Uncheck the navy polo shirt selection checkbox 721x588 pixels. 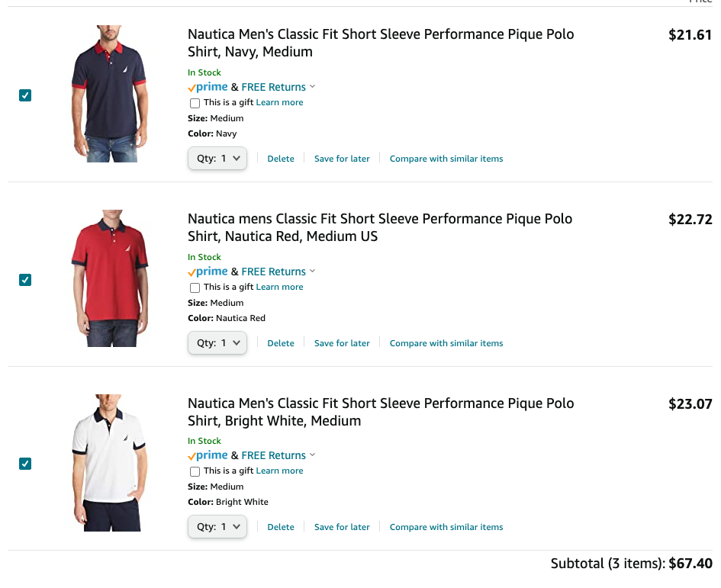25,95
